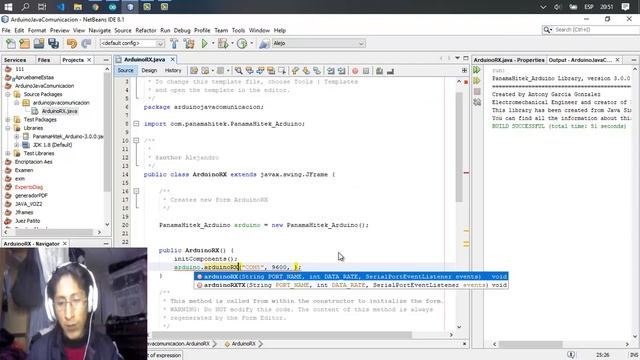
Task: Open the Tools menu
Action: coord(238,30)
